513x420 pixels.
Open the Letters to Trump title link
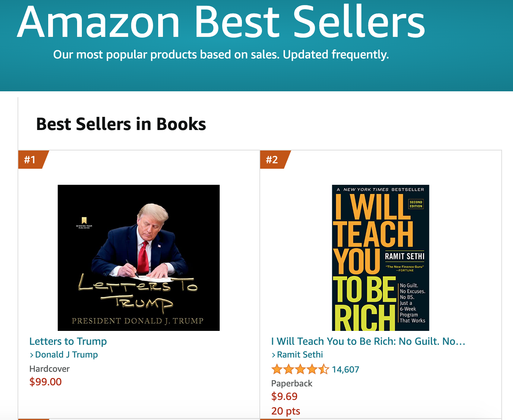pyautogui.click(x=68, y=341)
